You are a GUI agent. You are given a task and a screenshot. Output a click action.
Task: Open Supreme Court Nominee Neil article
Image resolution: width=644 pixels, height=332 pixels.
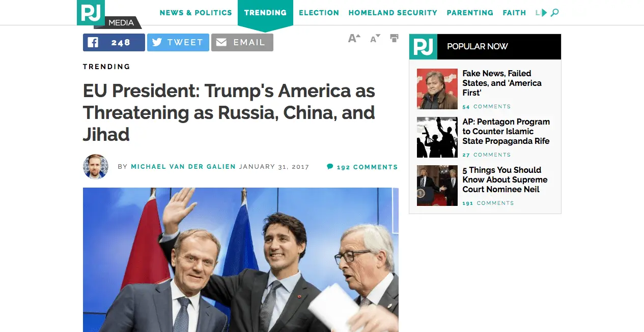click(x=505, y=179)
